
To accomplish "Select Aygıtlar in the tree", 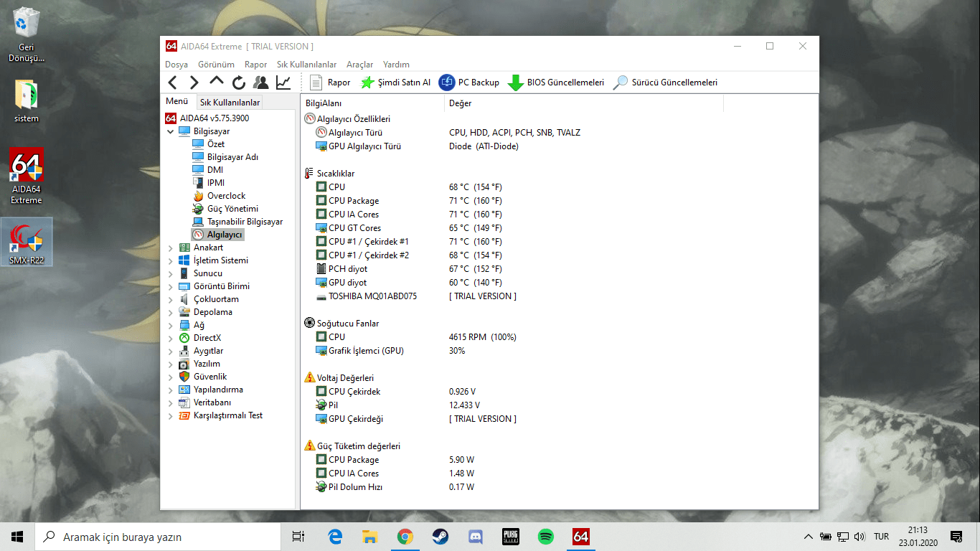I will click(x=208, y=351).
